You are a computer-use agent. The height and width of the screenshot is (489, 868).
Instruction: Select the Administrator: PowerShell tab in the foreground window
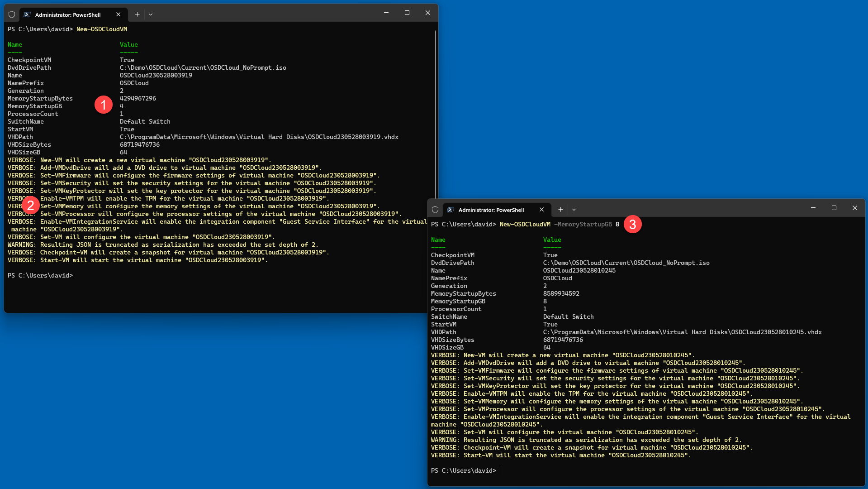click(x=491, y=210)
